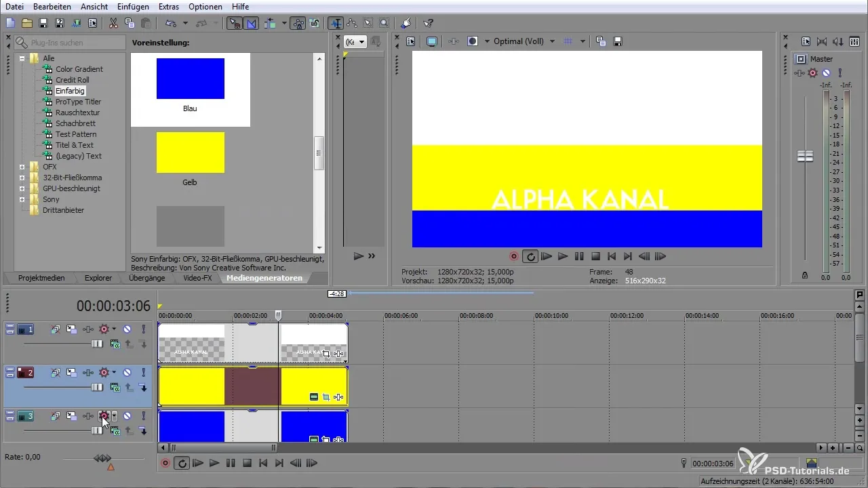Select the Einfarbig generator in tree
This screenshot has width=868, height=488.
click(71, 91)
